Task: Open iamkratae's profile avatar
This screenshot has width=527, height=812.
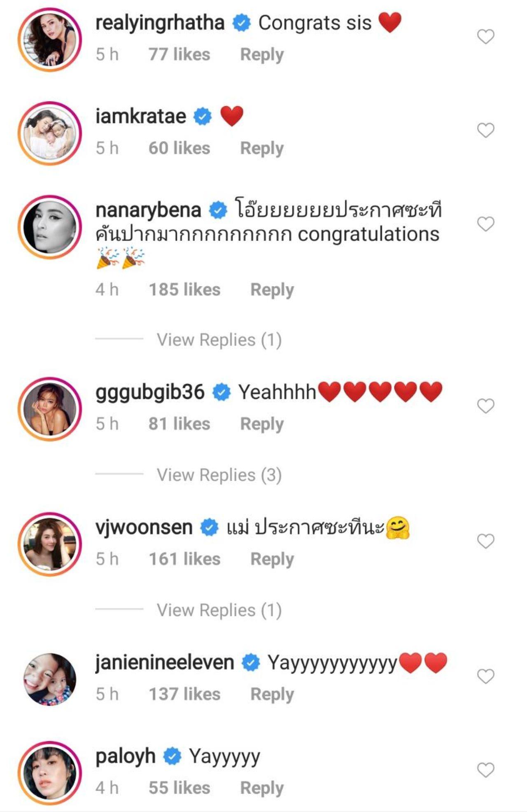Action: 50,133
